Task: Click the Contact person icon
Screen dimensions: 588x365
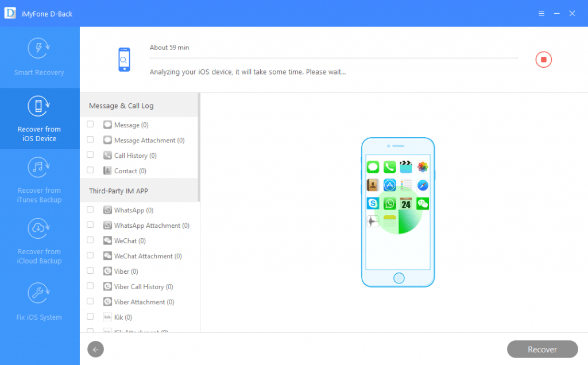Action: pyautogui.click(x=107, y=170)
